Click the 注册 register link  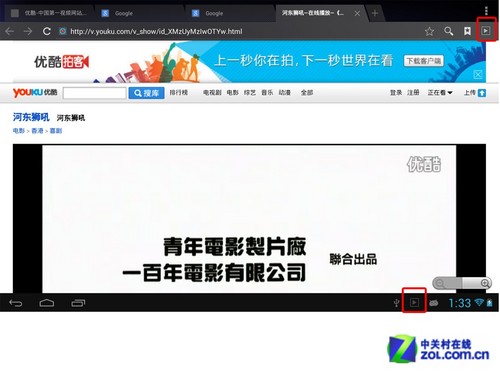(x=413, y=92)
